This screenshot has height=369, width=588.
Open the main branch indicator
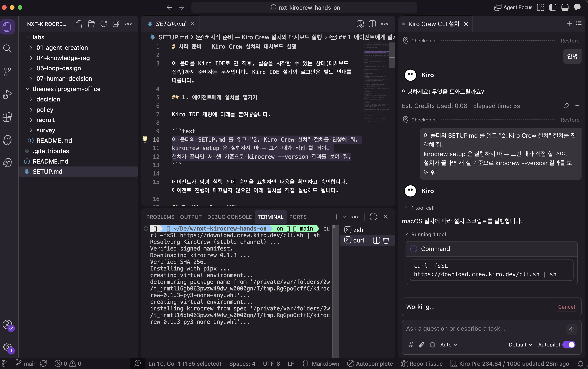[26, 364]
